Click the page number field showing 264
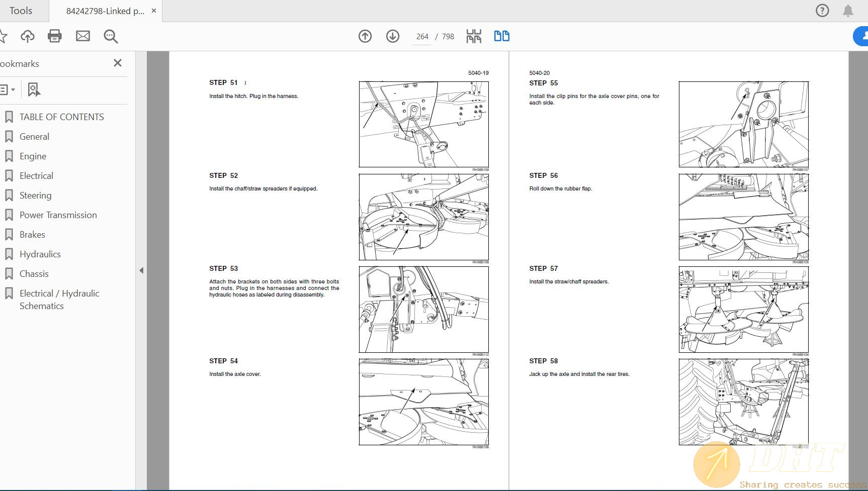The height and width of the screenshot is (491, 868). [422, 37]
